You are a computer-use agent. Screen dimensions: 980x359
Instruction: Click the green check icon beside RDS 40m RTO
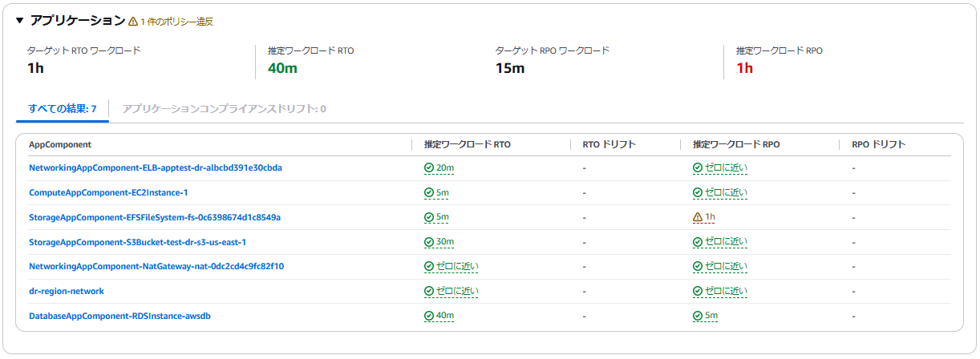(x=429, y=316)
